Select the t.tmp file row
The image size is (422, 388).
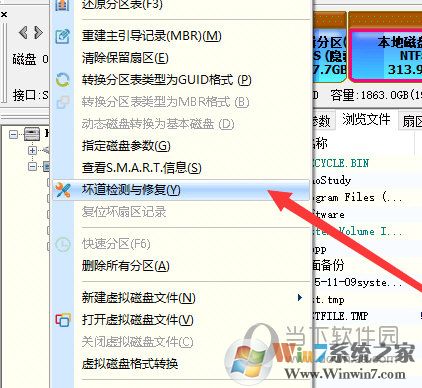pos(328,299)
